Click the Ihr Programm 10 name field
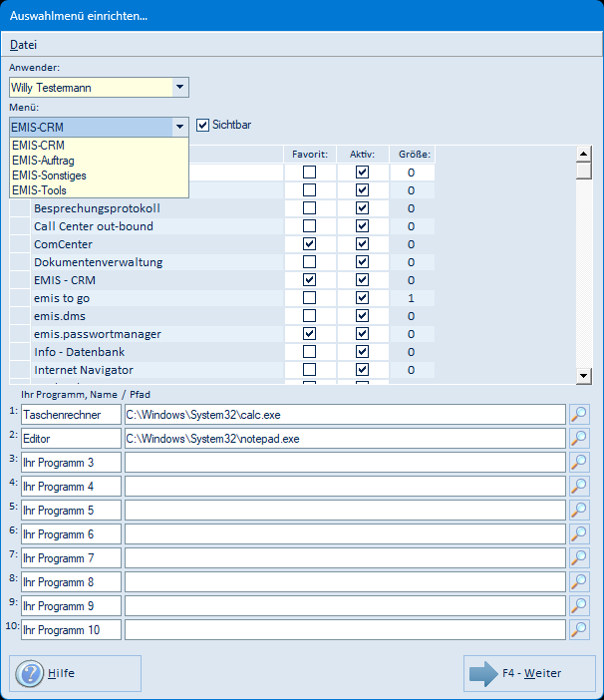The height and width of the screenshot is (700, 604). (x=71, y=629)
